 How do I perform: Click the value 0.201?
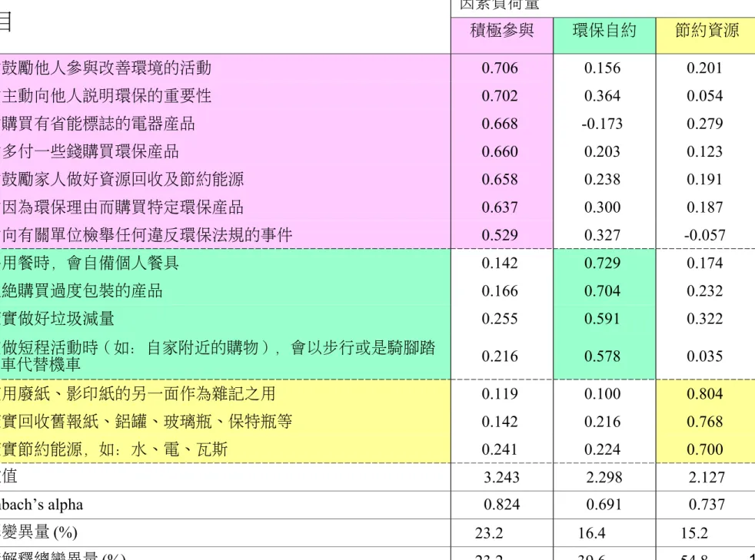tap(705, 68)
